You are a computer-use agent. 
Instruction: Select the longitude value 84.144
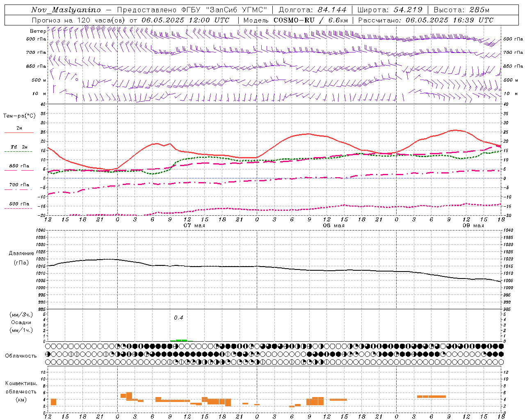[332, 10]
